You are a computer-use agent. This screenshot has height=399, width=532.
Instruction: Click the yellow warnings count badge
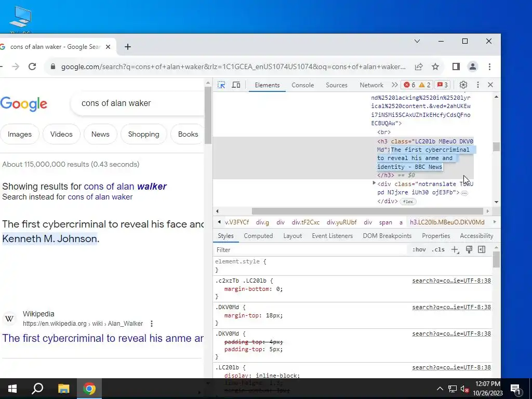pyautogui.click(x=424, y=85)
